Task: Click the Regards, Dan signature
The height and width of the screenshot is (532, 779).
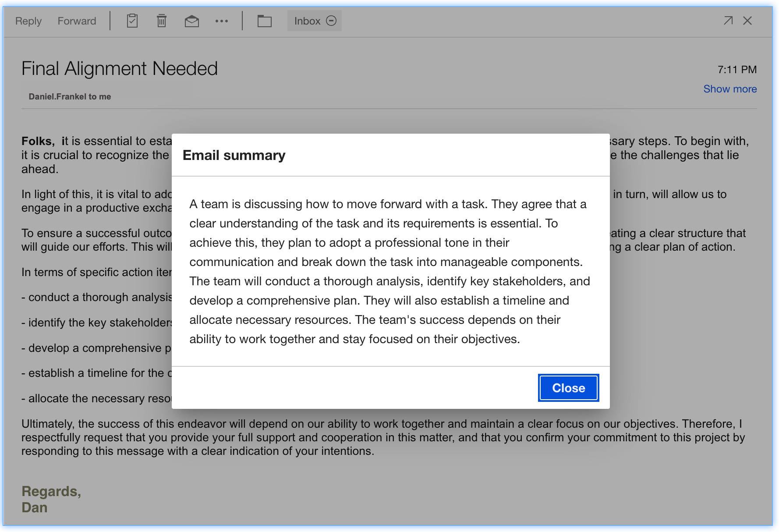Action: click(x=51, y=499)
